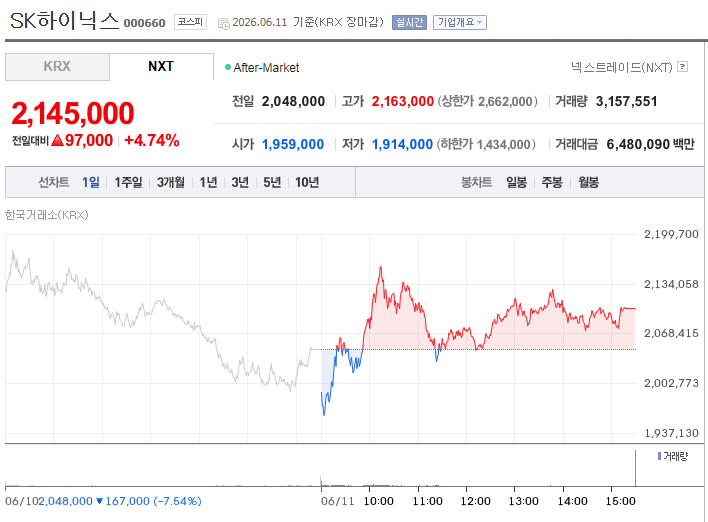Open the 기업개요 dropdown
This screenshot has height=522, width=708.
point(460,22)
